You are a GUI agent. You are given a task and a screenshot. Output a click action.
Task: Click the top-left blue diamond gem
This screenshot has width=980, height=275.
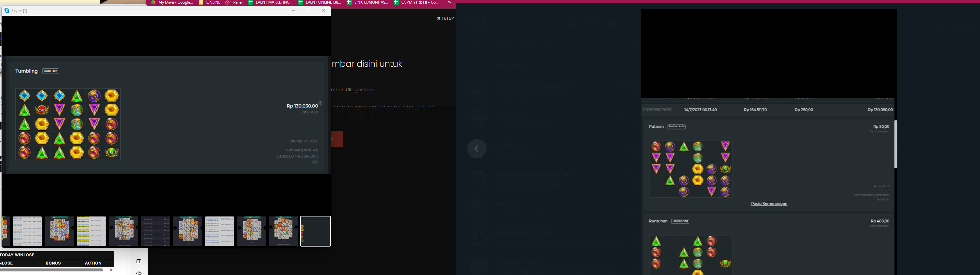pos(25,95)
